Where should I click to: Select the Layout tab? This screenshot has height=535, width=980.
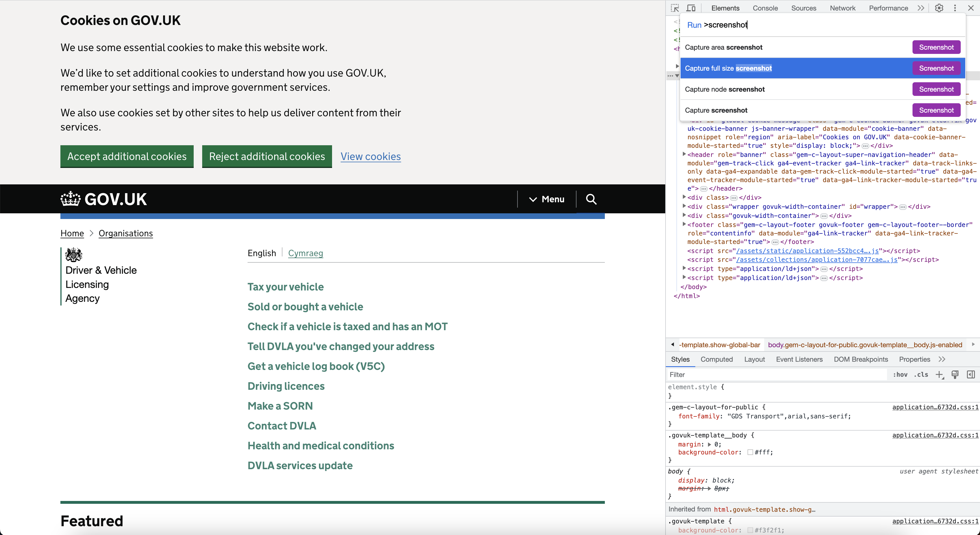click(x=754, y=359)
